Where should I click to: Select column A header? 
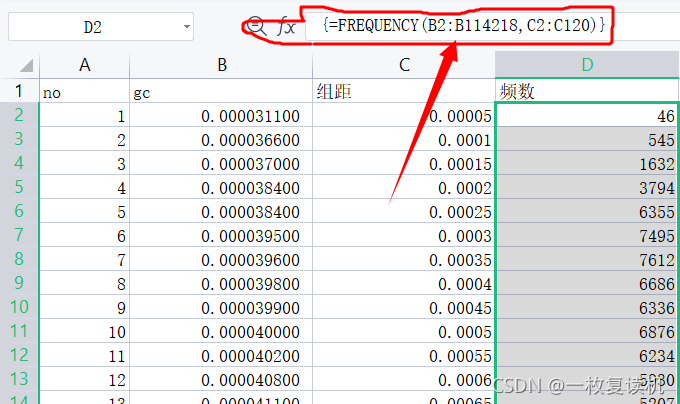[85, 65]
